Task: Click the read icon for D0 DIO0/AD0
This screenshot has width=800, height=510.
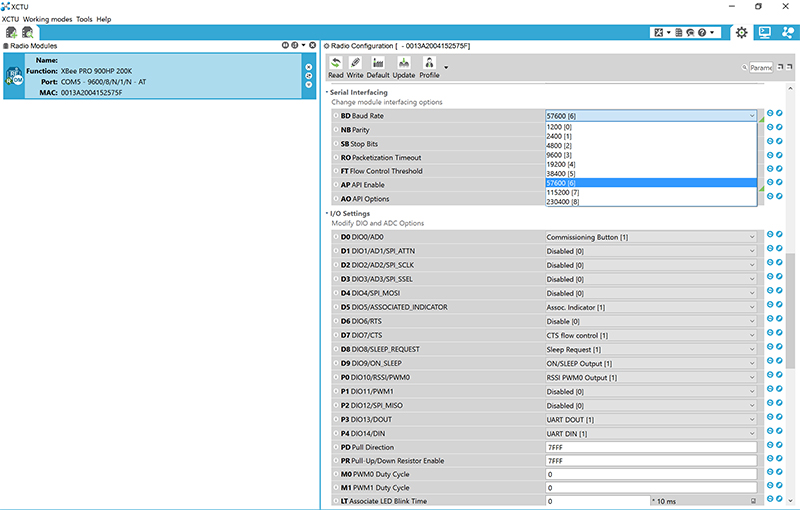Action: point(770,234)
